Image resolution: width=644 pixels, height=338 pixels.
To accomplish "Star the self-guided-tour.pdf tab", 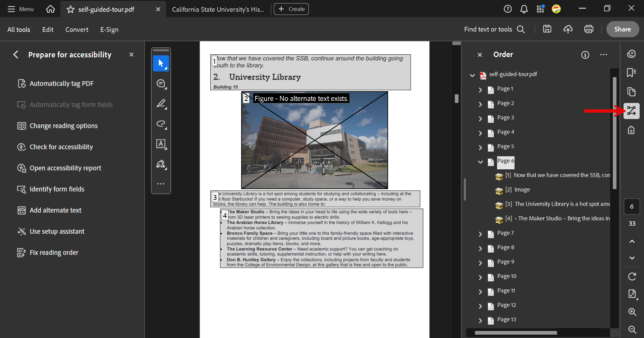I will pos(70,9).
